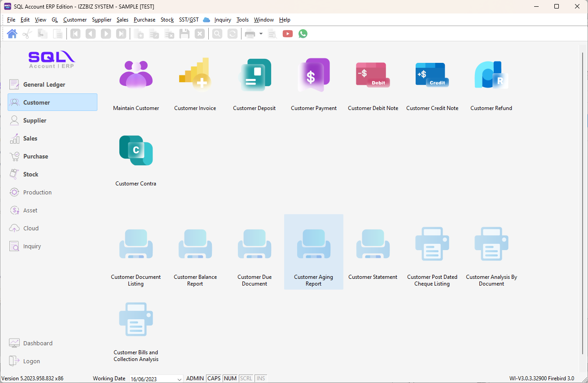Select Cloud in sidebar

coord(53,228)
